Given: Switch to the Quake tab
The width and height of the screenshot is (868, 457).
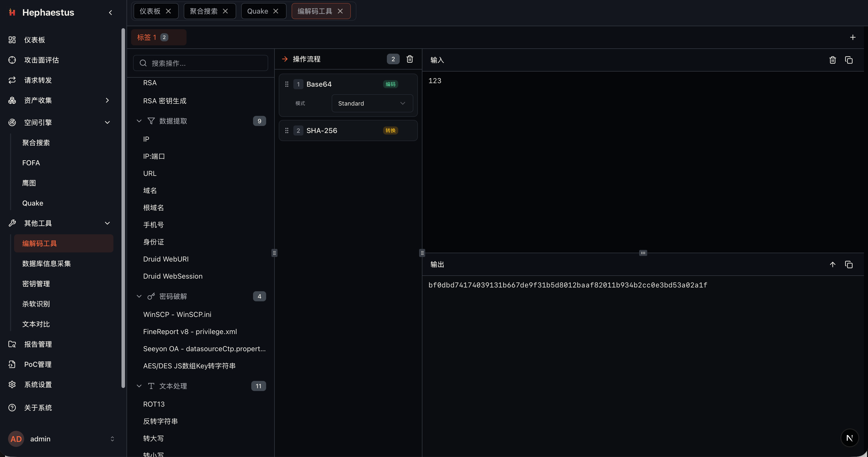Looking at the screenshot, I should tap(257, 11).
